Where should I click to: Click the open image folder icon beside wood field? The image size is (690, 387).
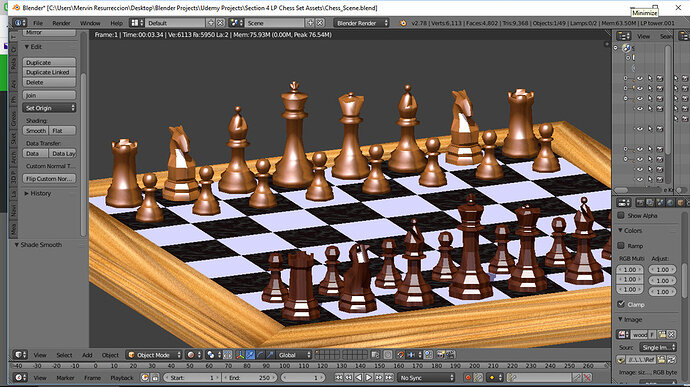(x=662, y=335)
